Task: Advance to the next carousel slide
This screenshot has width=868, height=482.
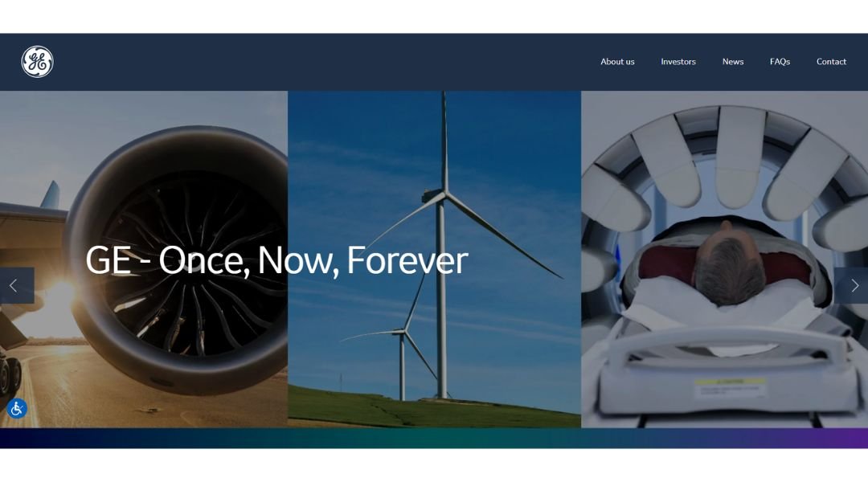Action: click(x=851, y=285)
